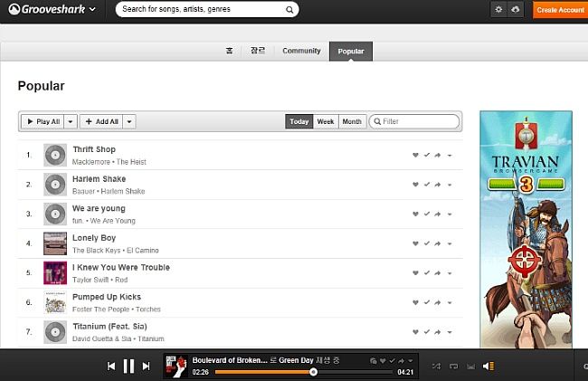The width and height of the screenshot is (588, 381).
Task: Share I Knew You Were Trouble
Action: (438, 273)
